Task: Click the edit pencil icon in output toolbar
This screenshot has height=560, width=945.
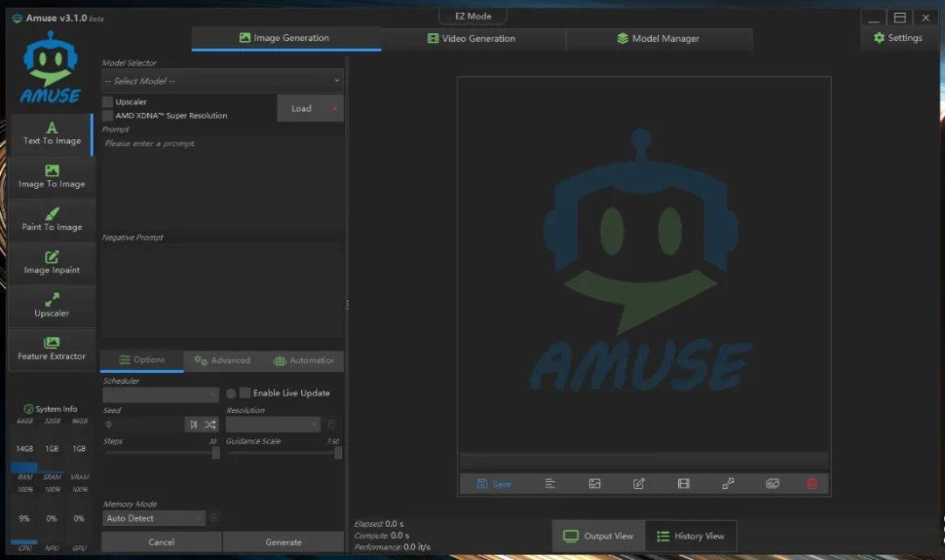Action: click(639, 483)
